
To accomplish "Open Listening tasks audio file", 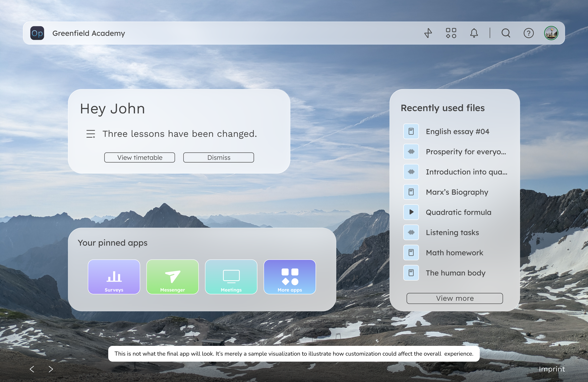I will tap(452, 232).
